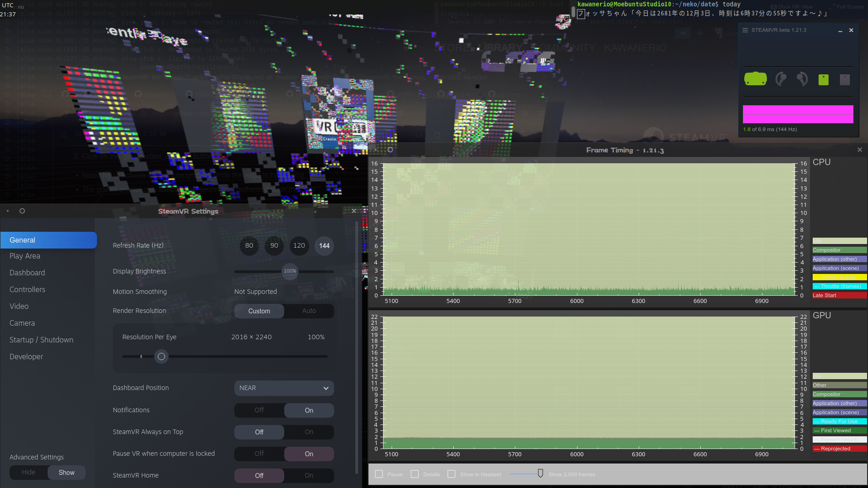This screenshot has height=488, width=868.
Task: Click the magenta frame timing bar
Action: 798,114
